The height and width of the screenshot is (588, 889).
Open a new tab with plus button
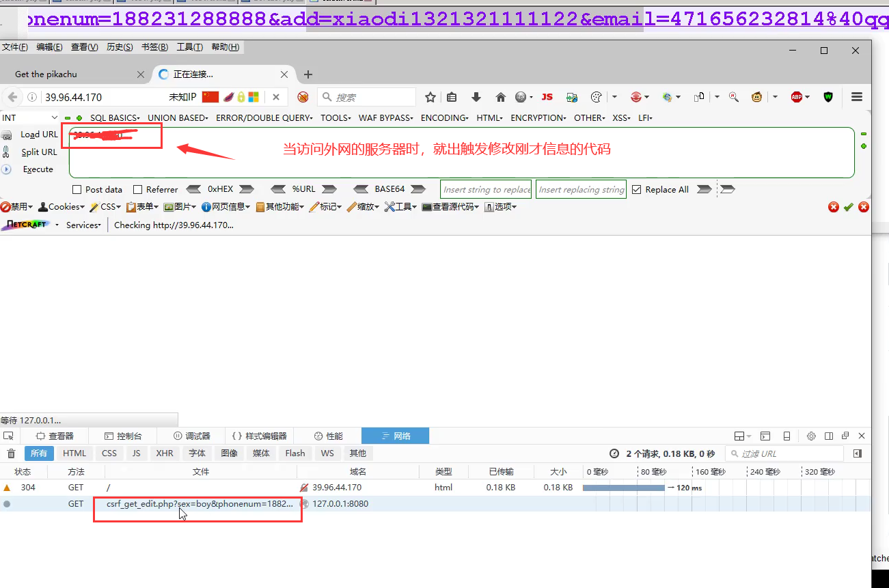point(308,74)
